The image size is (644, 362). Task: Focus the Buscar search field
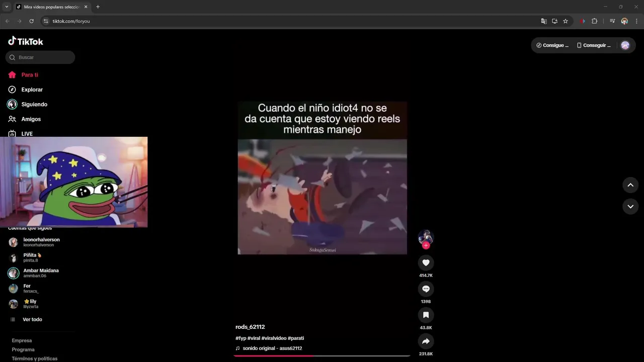pos(40,57)
